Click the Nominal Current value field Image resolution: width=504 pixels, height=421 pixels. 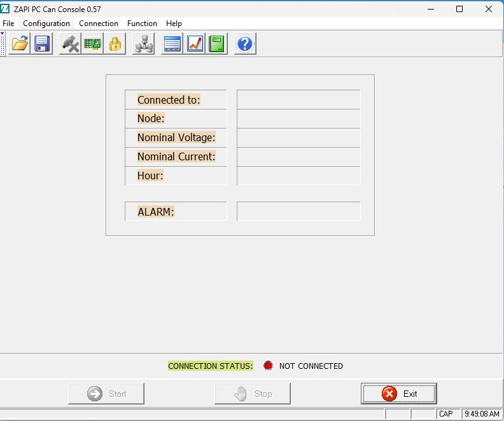(x=298, y=156)
